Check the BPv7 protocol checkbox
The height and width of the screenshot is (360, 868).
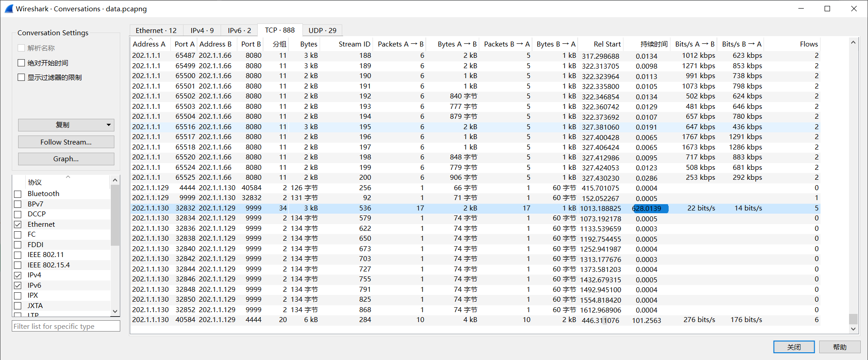click(18, 204)
